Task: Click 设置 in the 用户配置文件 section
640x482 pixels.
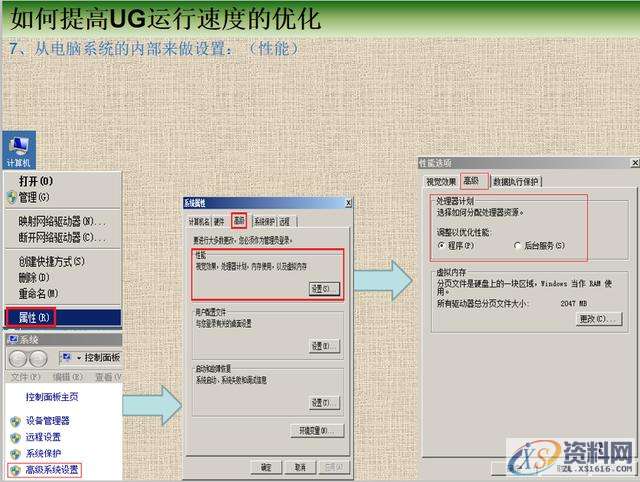Action: [324, 346]
